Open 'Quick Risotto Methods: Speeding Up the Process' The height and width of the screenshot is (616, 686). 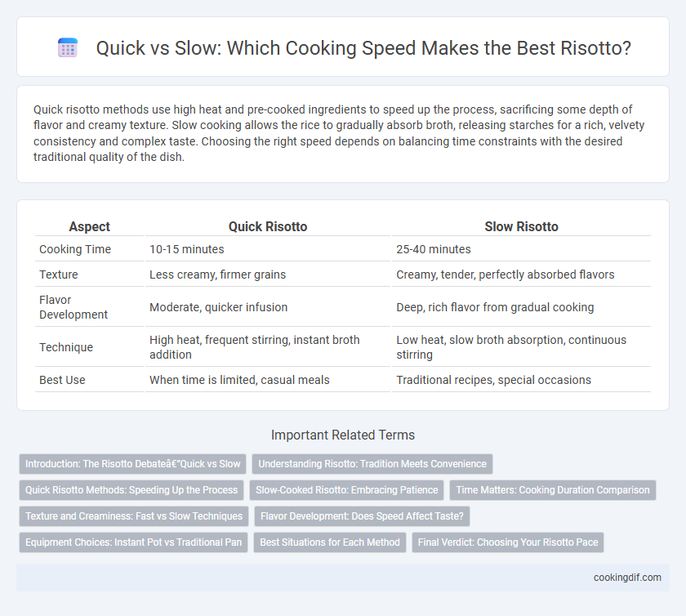tap(131, 490)
